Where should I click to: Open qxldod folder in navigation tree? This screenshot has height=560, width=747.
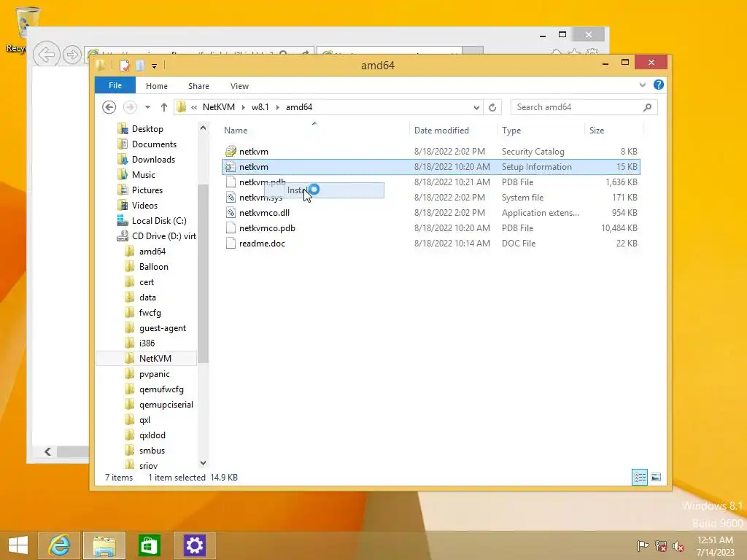point(152,435)
